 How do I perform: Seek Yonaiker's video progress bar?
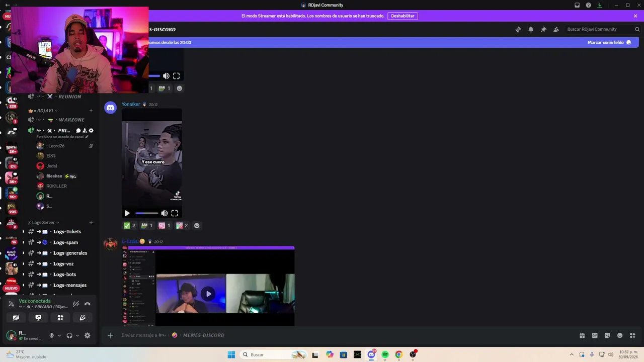[146, 213]
